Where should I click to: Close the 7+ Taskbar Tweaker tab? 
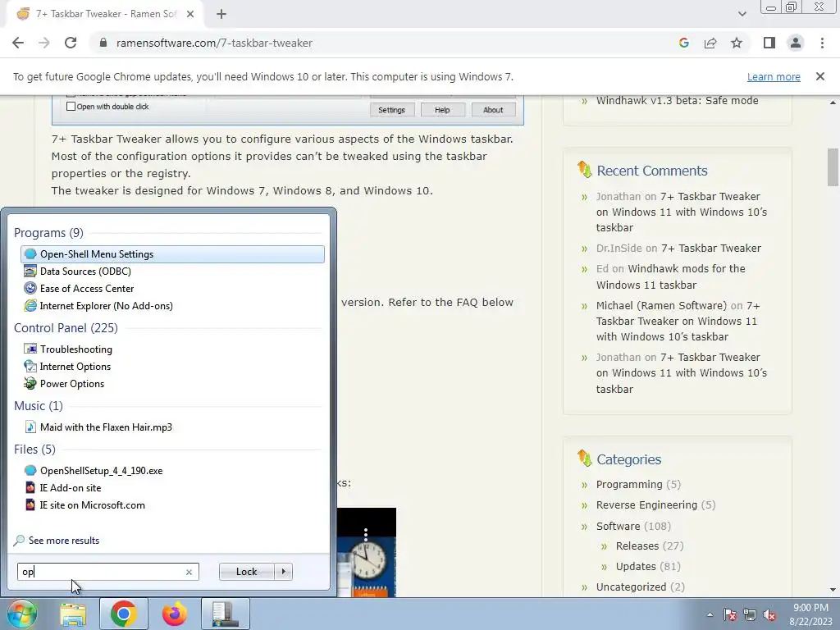189,14
